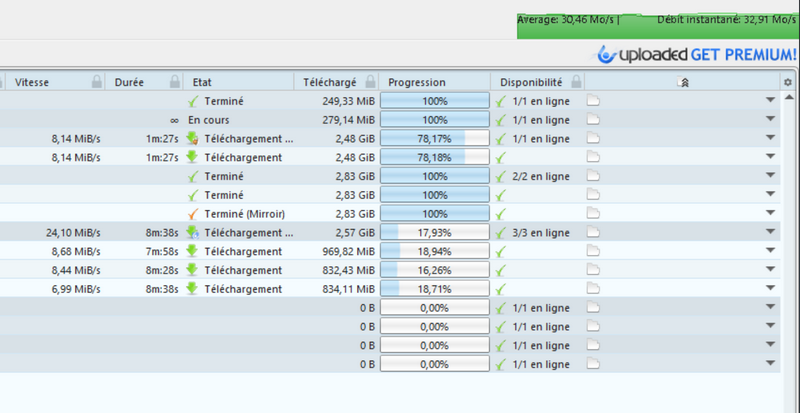Toggle the lock icon in the Disponibilité header

coord(576,82)
